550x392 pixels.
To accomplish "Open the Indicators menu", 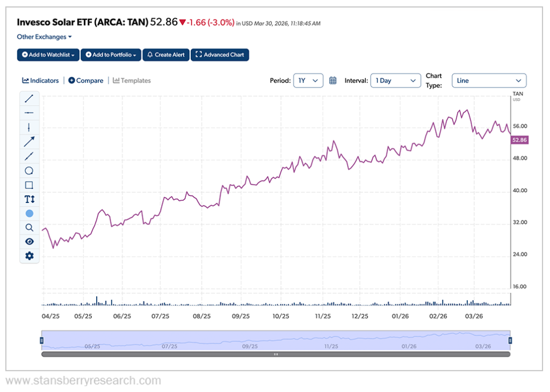I will 40,81.
